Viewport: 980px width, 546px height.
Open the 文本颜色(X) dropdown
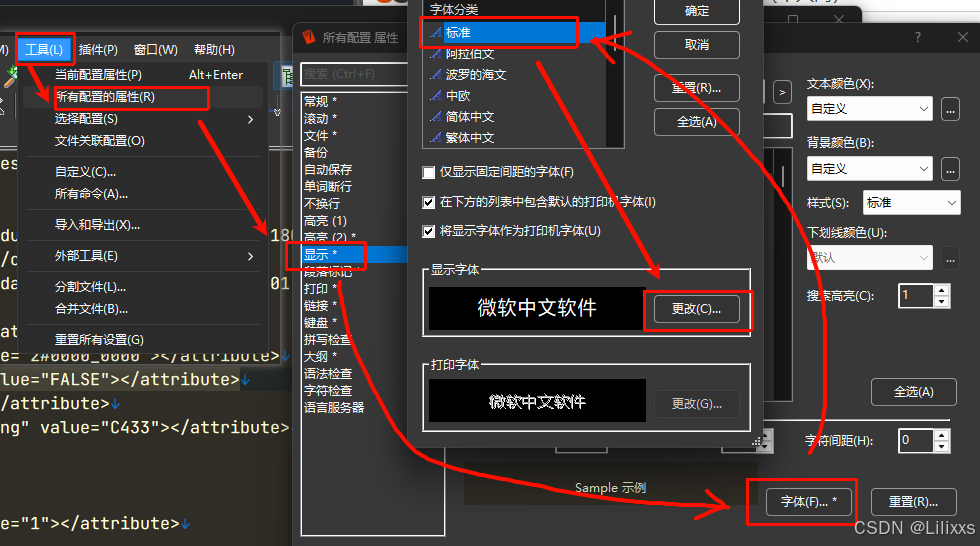pos(870,109)
